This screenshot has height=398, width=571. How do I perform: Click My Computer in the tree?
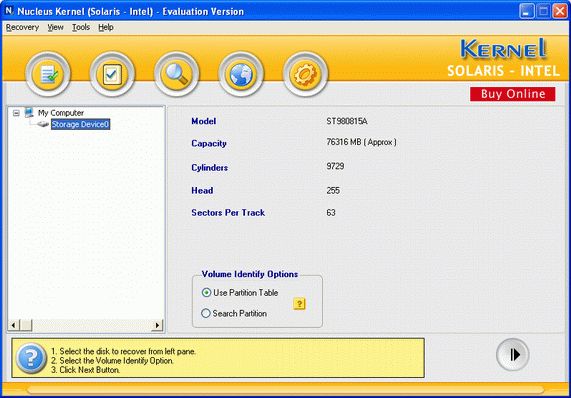tap(61, 113)
